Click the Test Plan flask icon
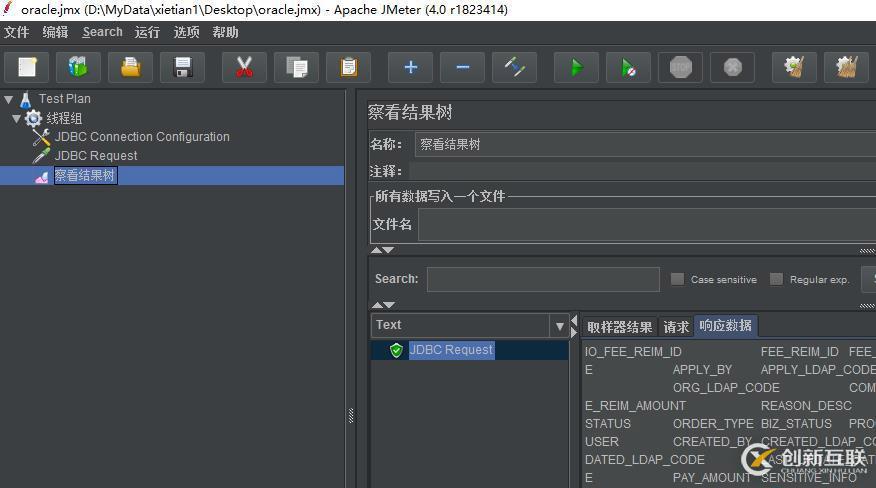Viewport: 876px width, 488px height. pyautogui.click(x=26, y=100)
